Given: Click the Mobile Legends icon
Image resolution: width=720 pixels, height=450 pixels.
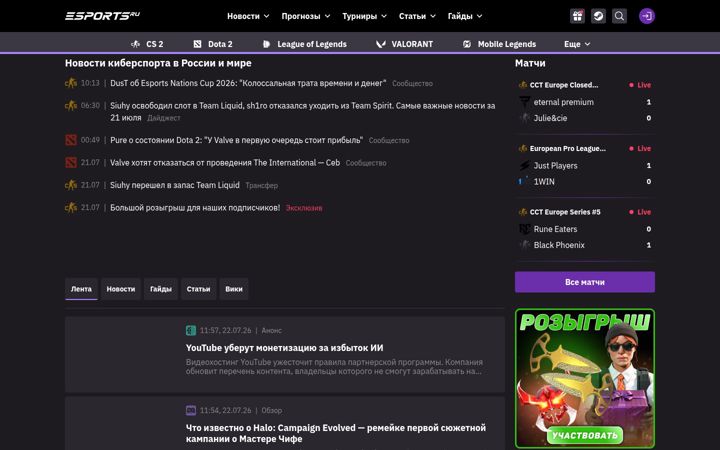Looking at the screenshot, I should (x=467, y=44).
